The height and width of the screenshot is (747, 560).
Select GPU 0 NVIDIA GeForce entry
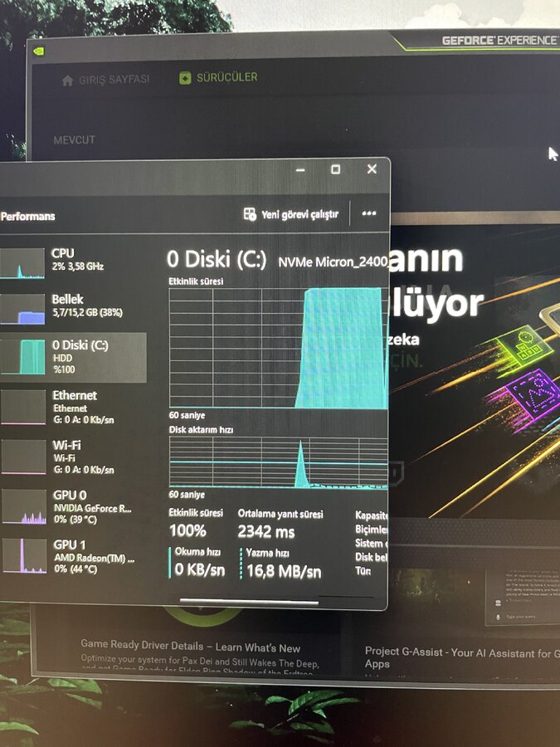tap(71, 507)
